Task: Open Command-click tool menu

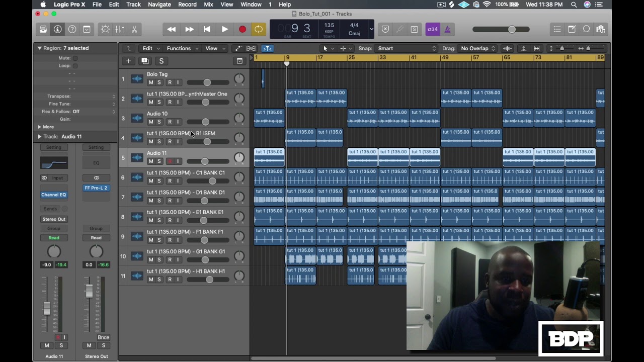Action: 346,48
